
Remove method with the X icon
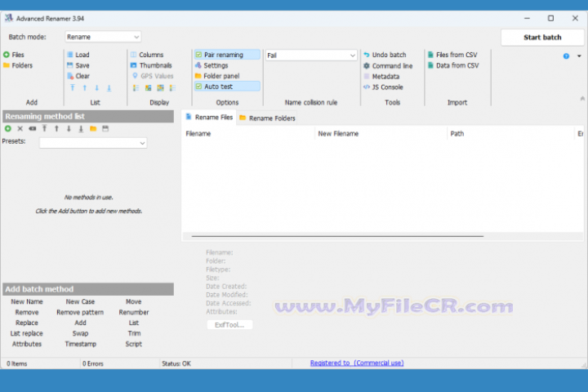tap(20, 129)
